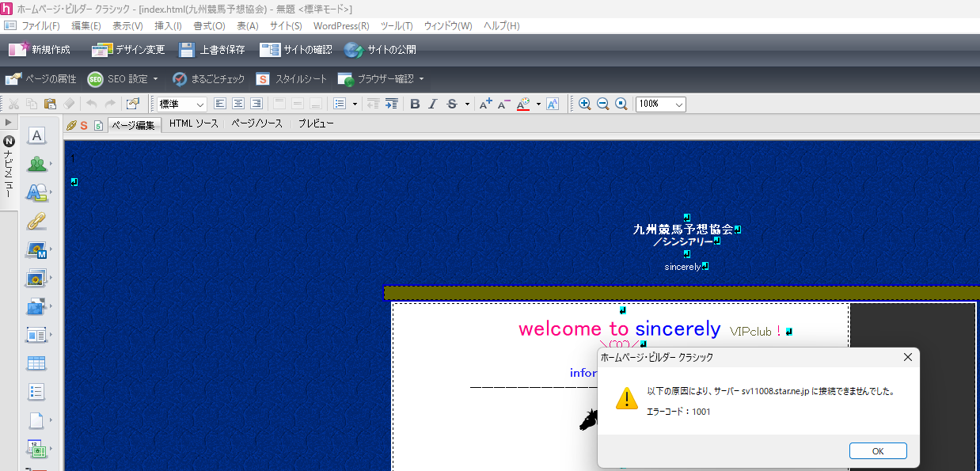The image size is (980, 471).
Task: Click the zoom in magnifier icon
Action: pos(584,104)
